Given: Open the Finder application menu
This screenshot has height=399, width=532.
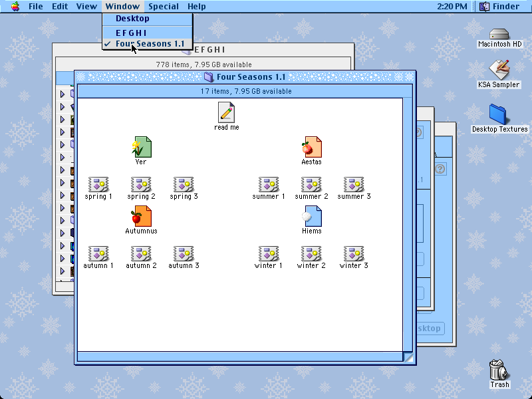Looking at the screenshot, I should [499, 6].
